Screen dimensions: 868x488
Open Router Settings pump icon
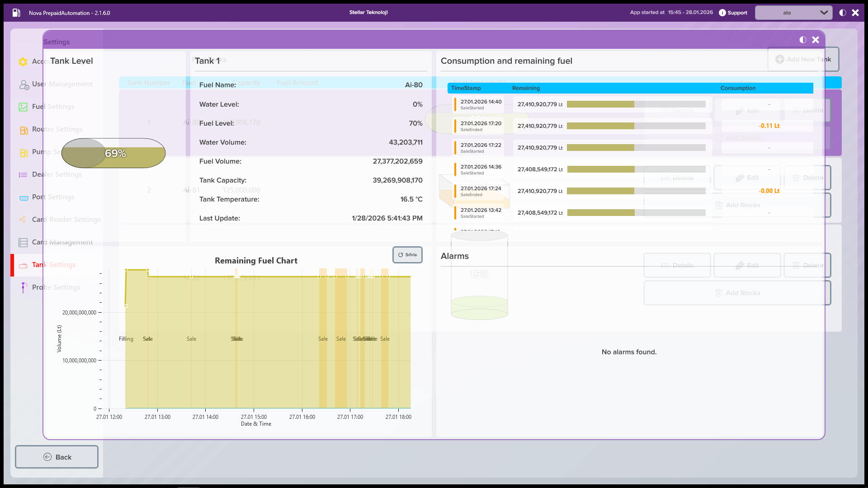[24, 130]
